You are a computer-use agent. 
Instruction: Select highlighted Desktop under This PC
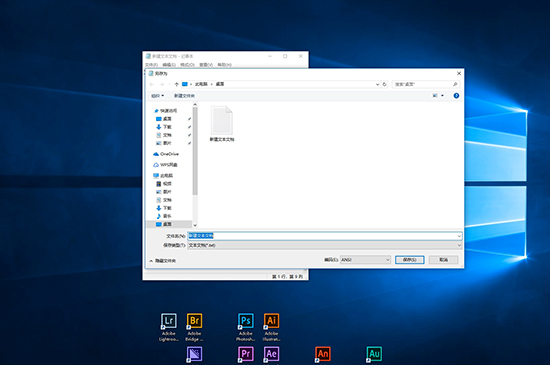(x=169, y=224)
